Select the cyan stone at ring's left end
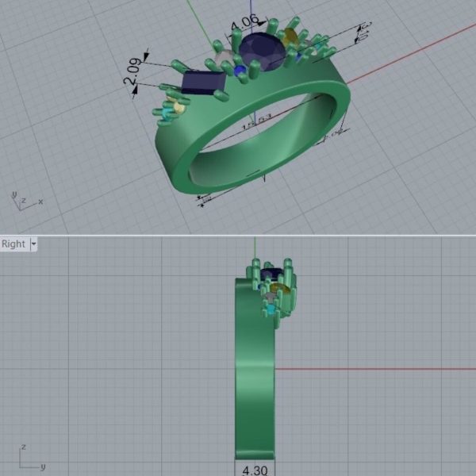 click(166, 115)
